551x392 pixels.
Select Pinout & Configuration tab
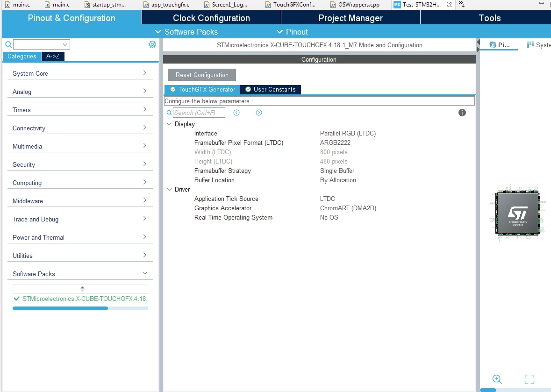click(x=72, y=18)
